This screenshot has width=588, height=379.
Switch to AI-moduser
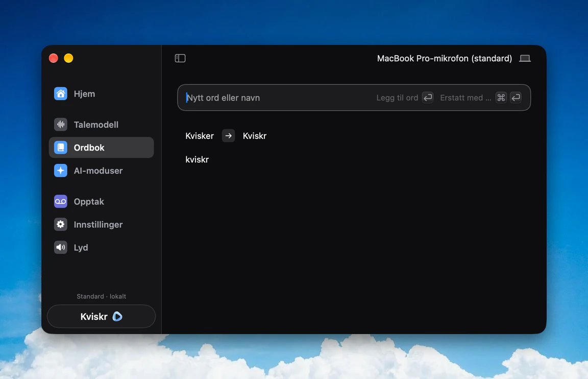pyautogui.click(x=101, y=171)
